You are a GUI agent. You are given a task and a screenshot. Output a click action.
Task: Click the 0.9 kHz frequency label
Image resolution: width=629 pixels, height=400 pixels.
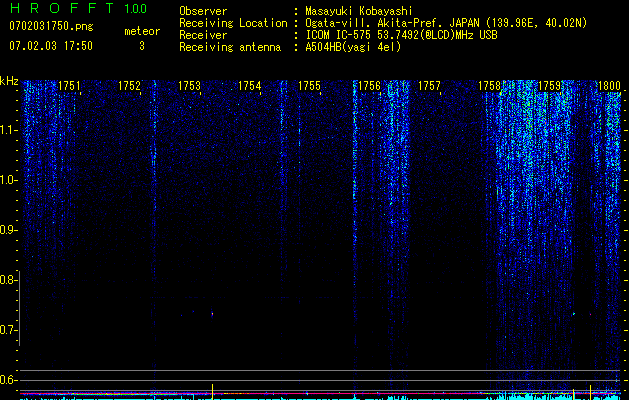point(7,230)
